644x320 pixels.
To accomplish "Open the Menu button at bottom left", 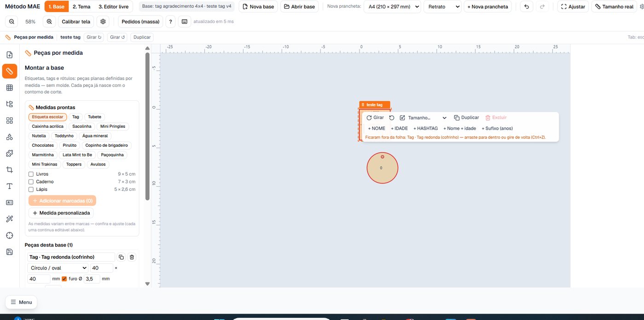I will click(x=21, y=302).
